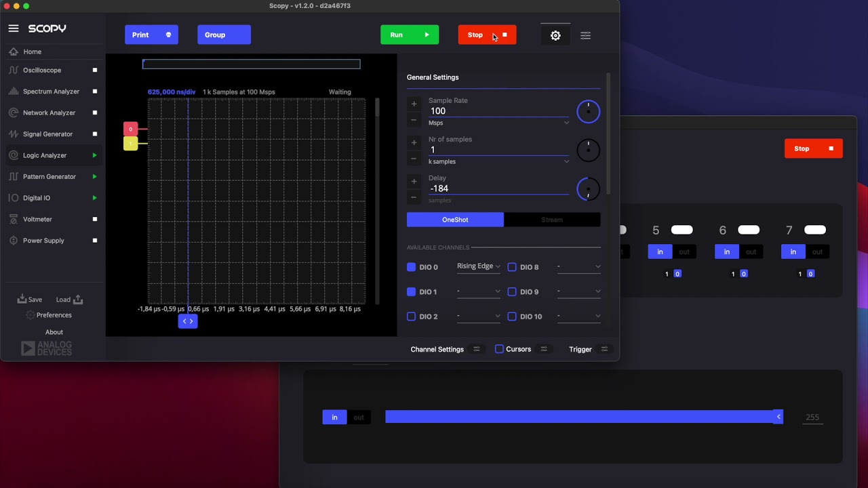Click the Power Supply run square toggle

coord(95,241)
